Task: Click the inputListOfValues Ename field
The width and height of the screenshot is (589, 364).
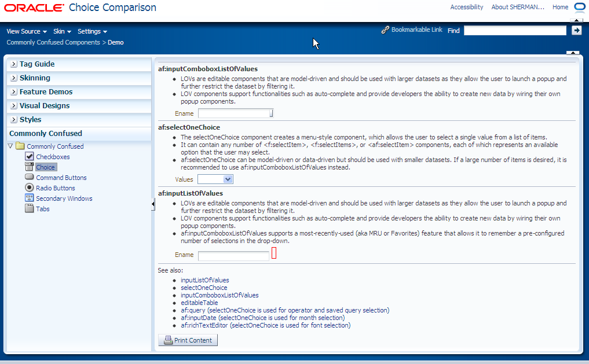Action: tap(233, 256)
